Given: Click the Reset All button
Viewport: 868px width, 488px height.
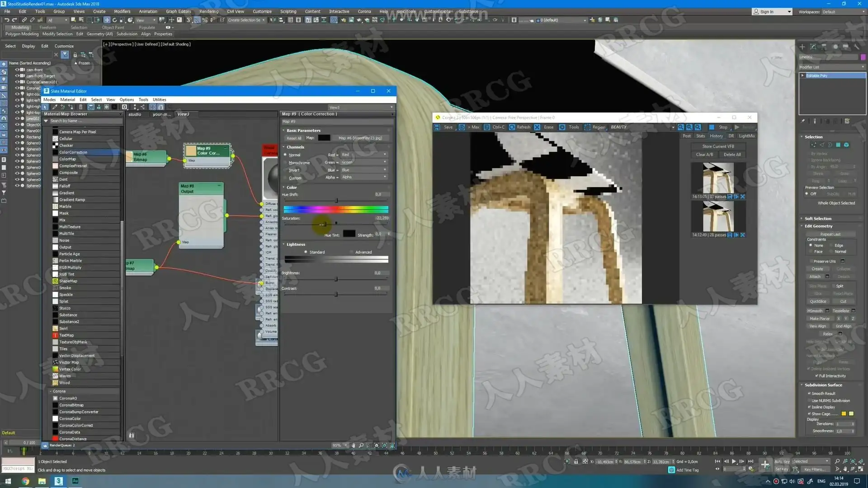Looking at the screenshot, I should 294,138.
